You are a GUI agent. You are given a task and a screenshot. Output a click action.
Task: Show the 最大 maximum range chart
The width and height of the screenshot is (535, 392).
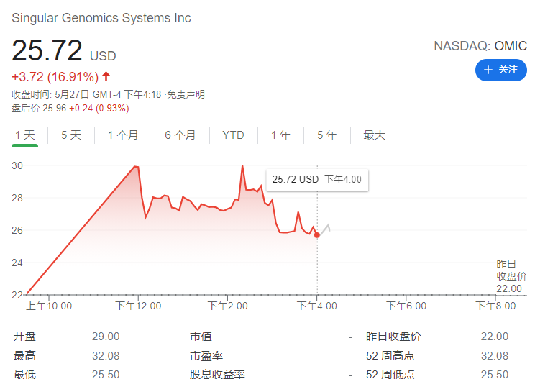(375, 135)
